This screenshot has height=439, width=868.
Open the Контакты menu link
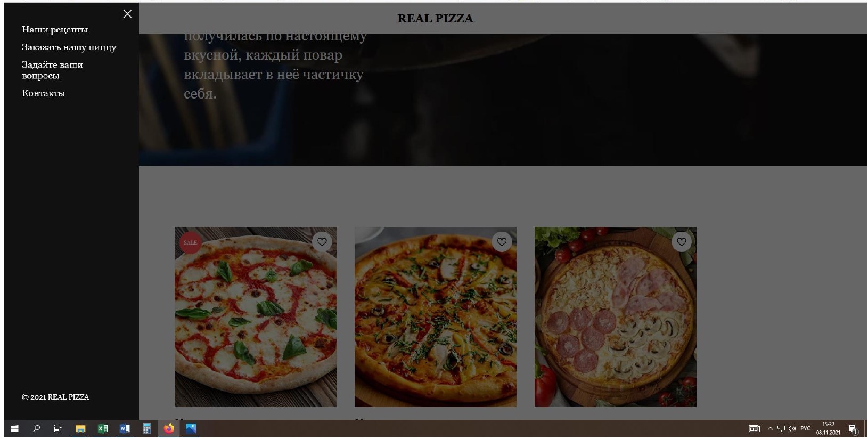tap(43, 93)
